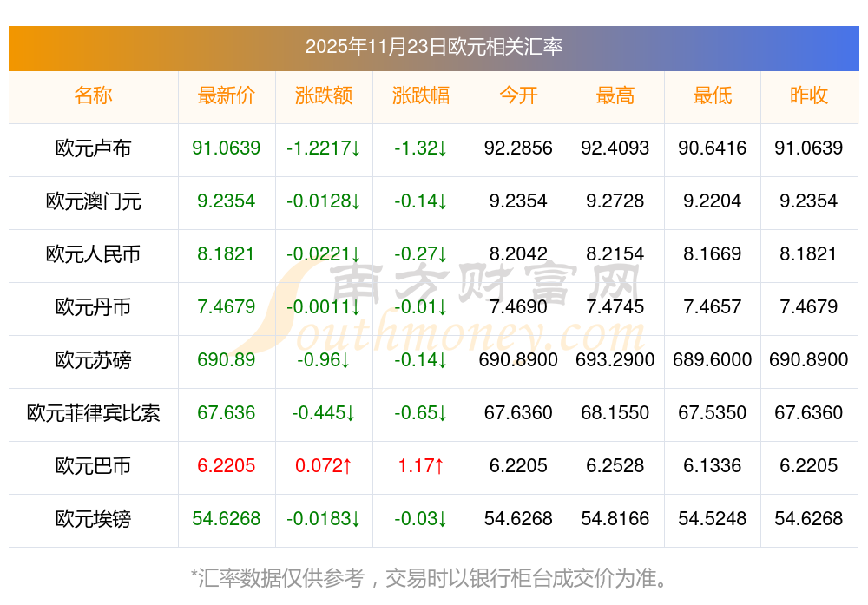
Task: Select the 涨跌幅 column header
Action: 421,95
